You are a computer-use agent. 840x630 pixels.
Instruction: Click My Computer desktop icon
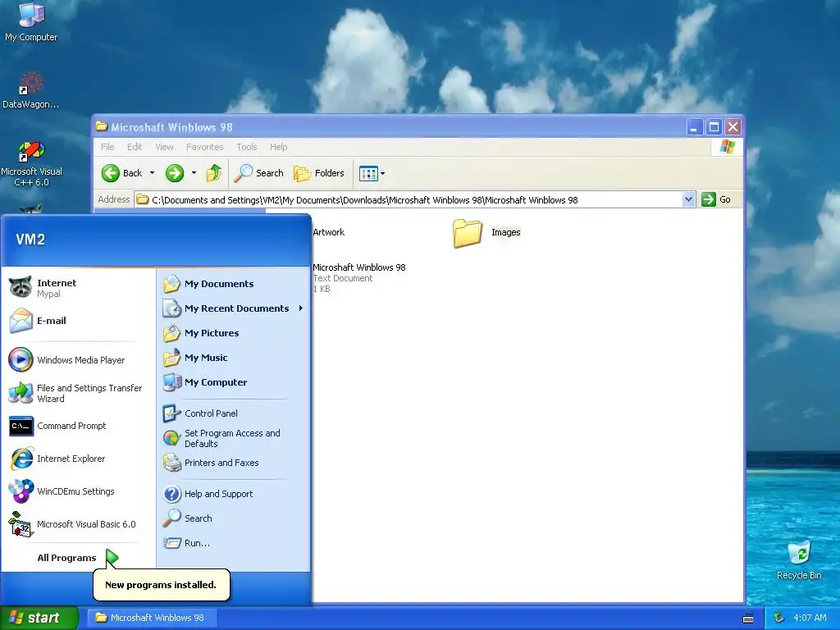[31, 22]
